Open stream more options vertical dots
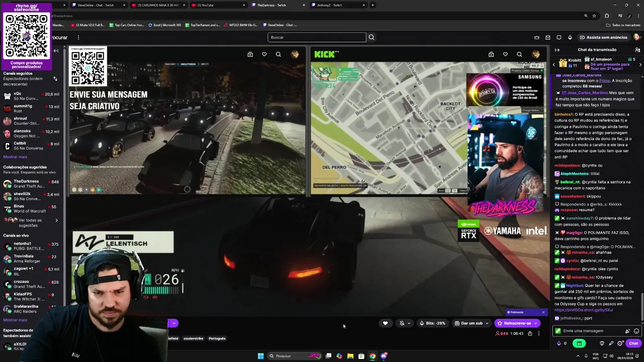 [x=538, y=333]
